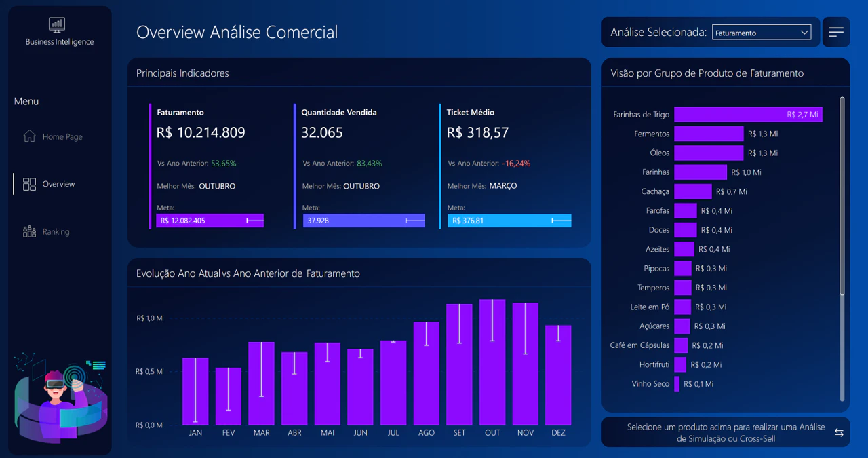
Task: Click the Quantidade Vendida meta bar showing 37.928
Action: (x=363, y=221)
